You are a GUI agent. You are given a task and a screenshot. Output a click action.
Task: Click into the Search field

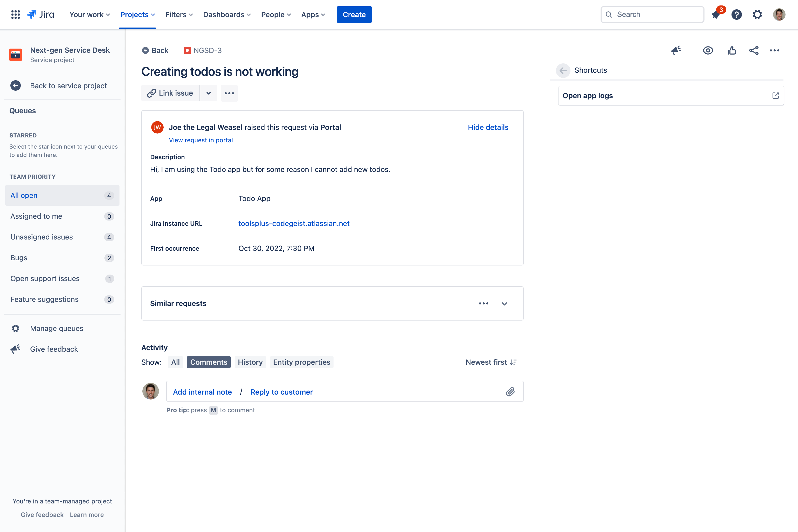[x=651, y=14]
